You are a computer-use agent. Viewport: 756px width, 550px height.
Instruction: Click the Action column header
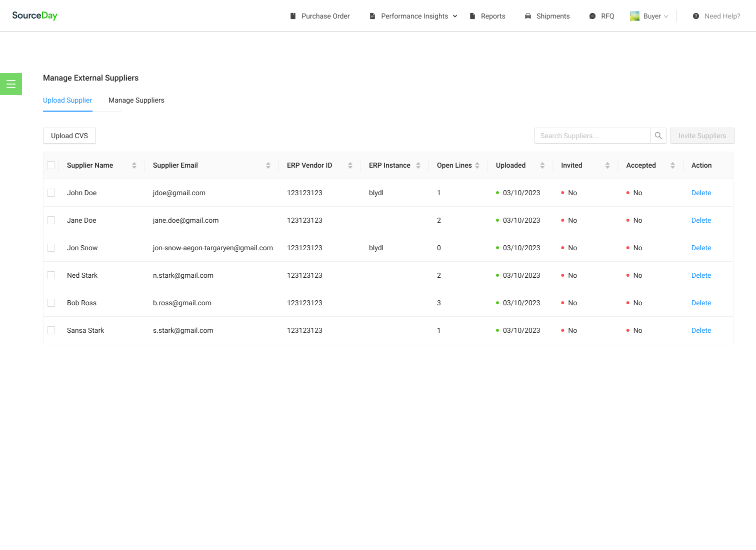(x=701, y=165)
